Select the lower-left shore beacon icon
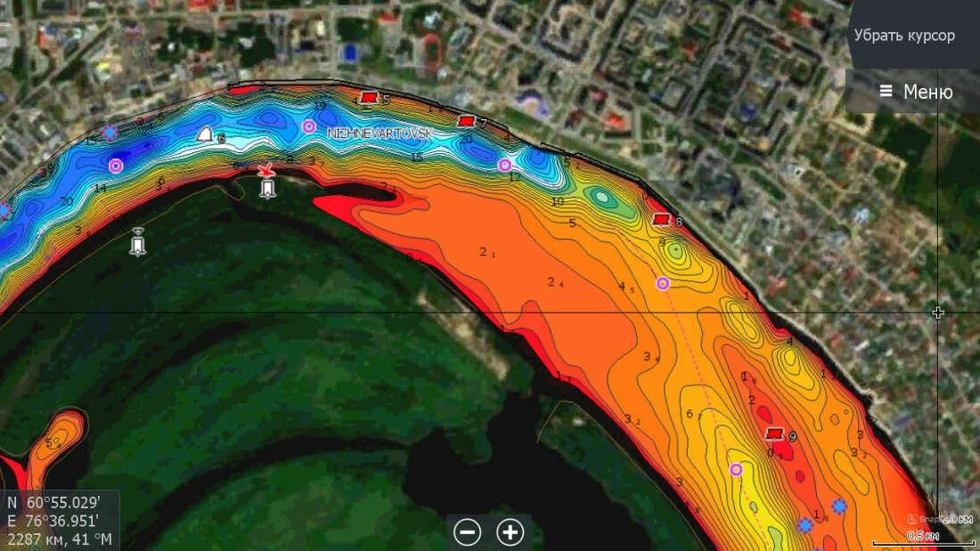Screen dimensions: 980x551 coord(137,242)
